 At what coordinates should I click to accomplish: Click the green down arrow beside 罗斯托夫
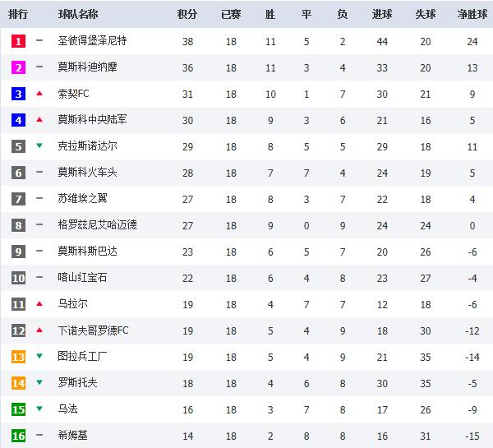pyautogui.click(x=39, y=383)
